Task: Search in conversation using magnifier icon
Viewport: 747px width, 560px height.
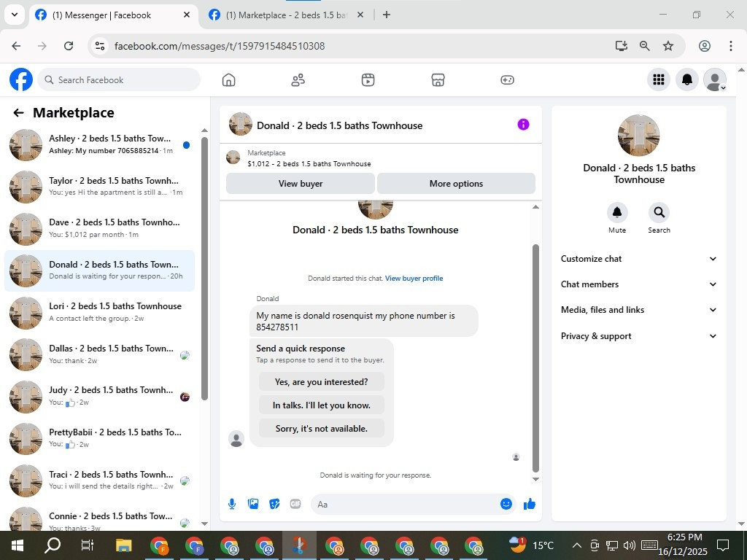Action: (x=659, y=212)
